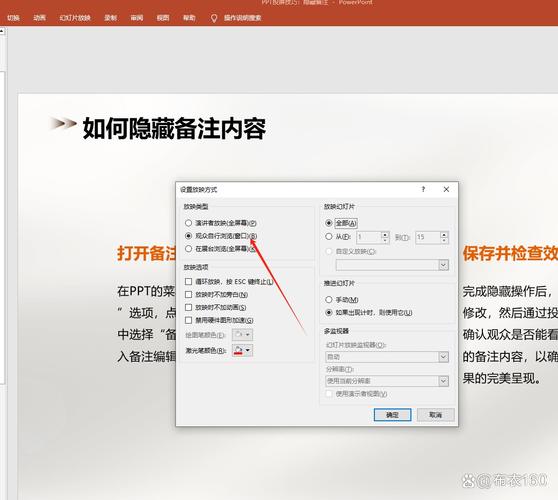Open the 激光笔颜色 laser color picker
Image resolution: width=558 pixels, height=500 pixels.
242,351
